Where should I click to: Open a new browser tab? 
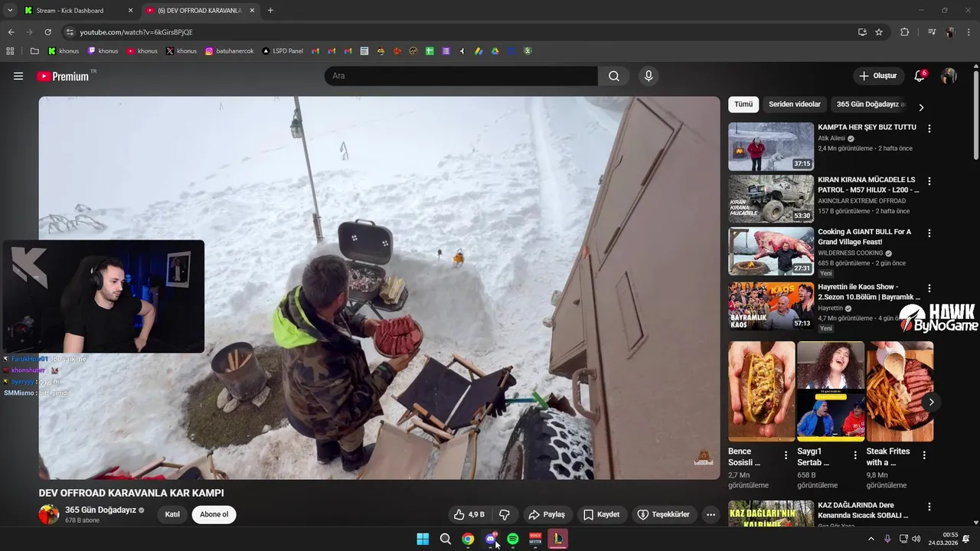tap(270, 11)
